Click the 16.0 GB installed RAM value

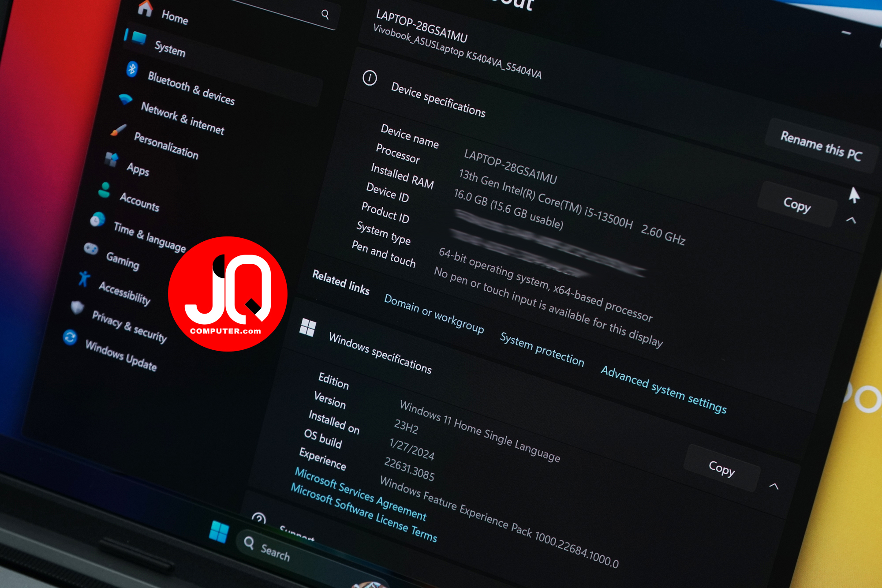[508, 209]
